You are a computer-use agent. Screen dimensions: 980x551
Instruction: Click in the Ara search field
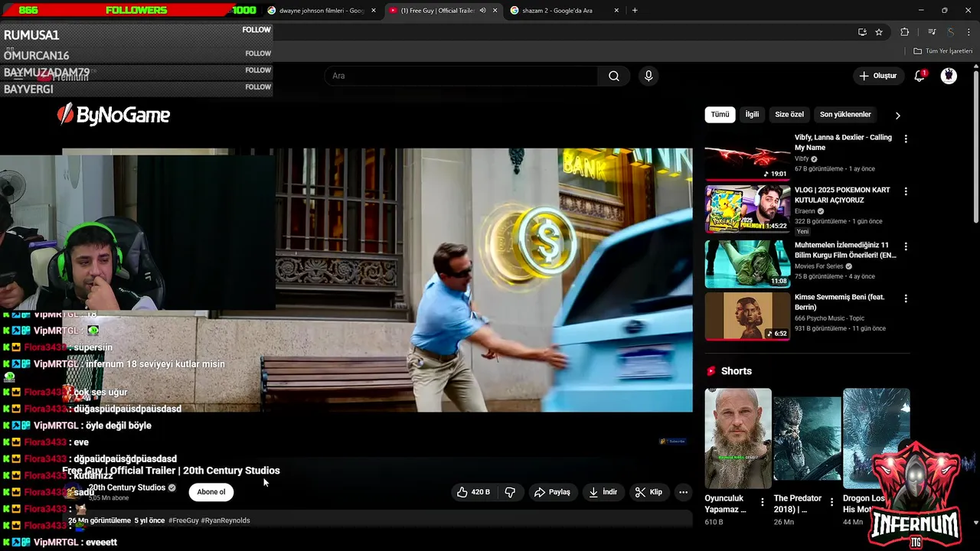tap(462, 76)
